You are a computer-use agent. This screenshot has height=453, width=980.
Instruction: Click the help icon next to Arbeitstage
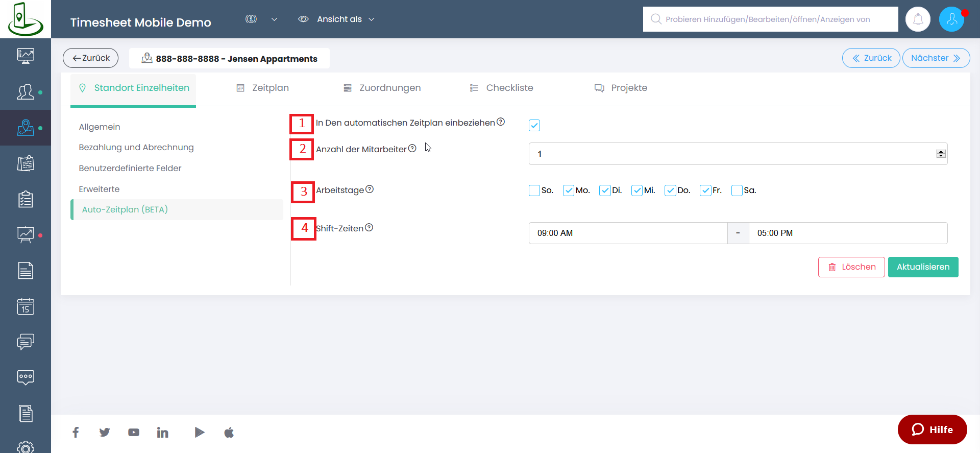tap(370, 189)
